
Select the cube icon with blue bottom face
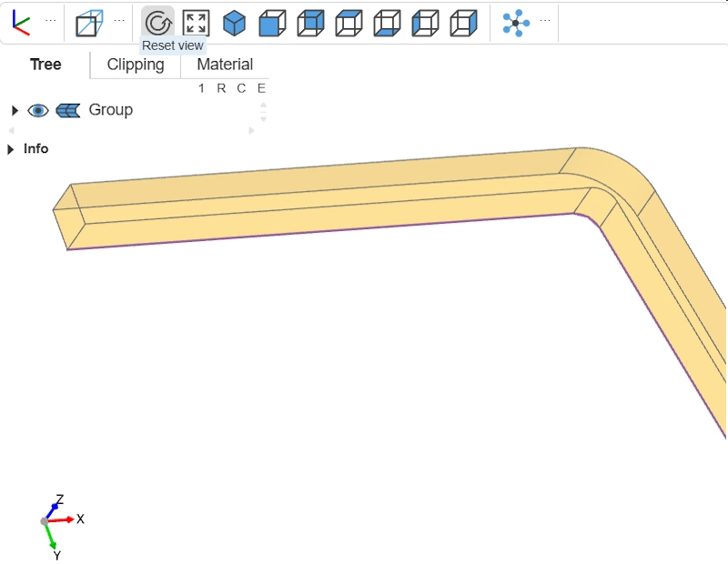point(388,23)
